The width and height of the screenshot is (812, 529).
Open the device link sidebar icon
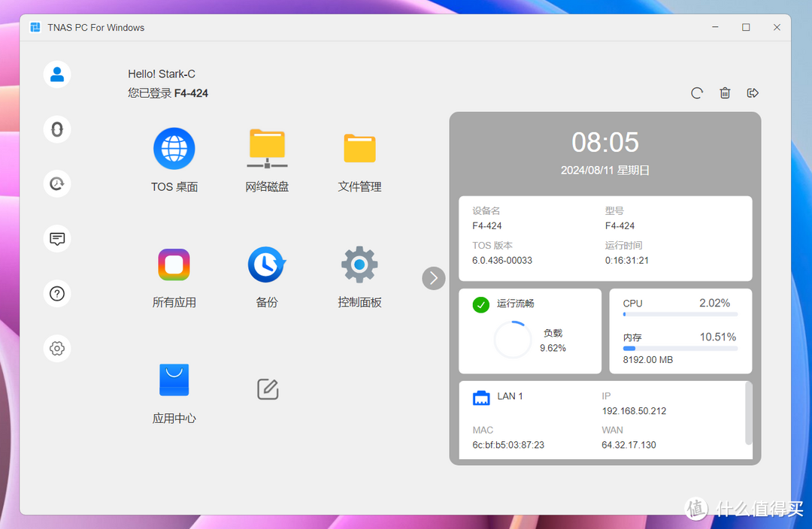57,129
